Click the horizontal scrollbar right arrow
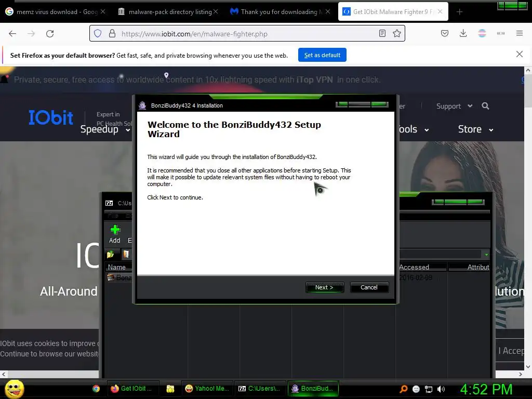Viewport: 532px width, 399px height. [521, 374]
